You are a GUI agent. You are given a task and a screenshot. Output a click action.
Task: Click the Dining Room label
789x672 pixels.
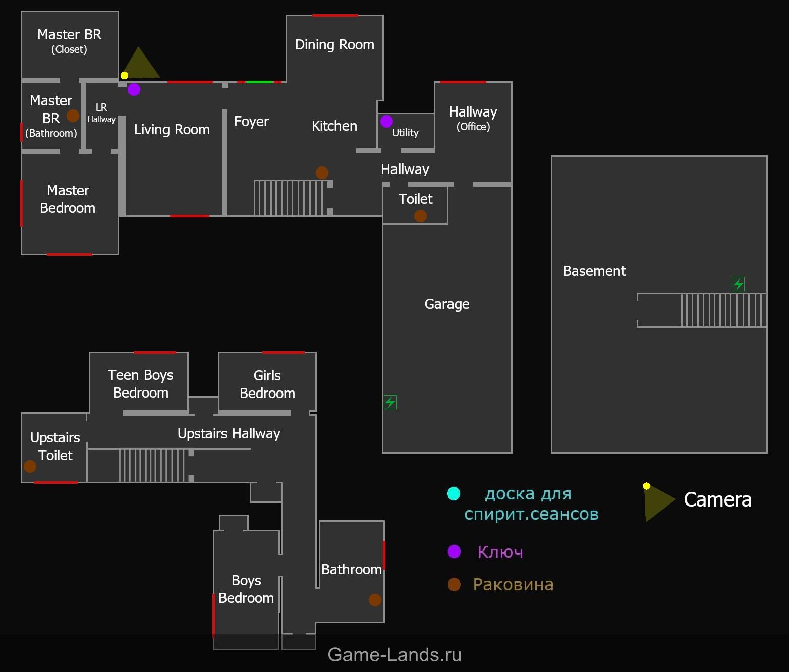tap(334, 45)
